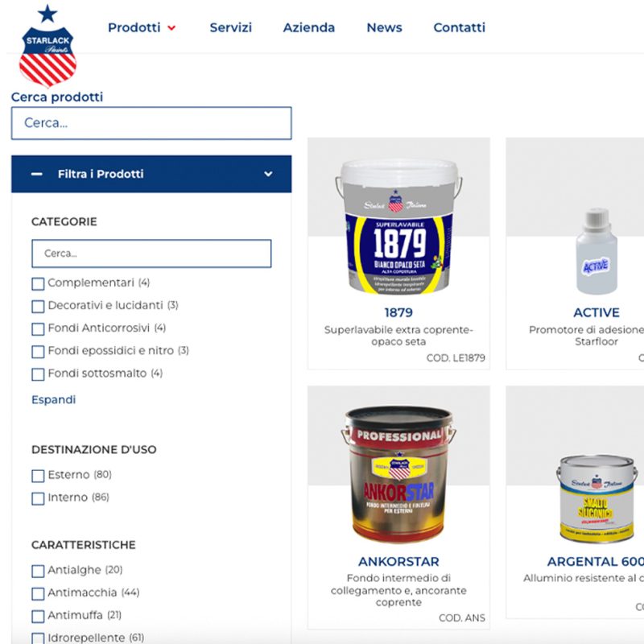Image resolution: width=644 pixels, height=644 pixels.
Task: Tick the Esterno destination checkbox
Action: pos(38,476)
